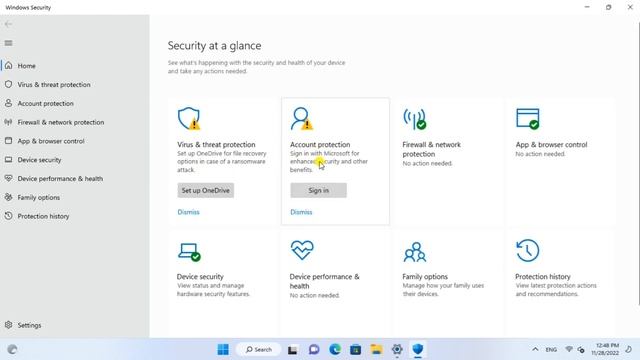Toggle the hamburger navigation menu

click(8, 43)
